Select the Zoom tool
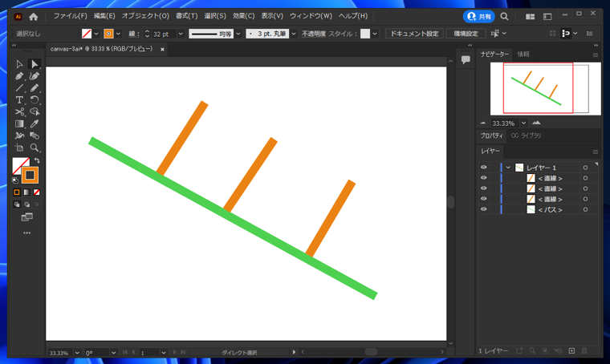The width and height of the screenshot is (610, 364). (x=35, y=148)
